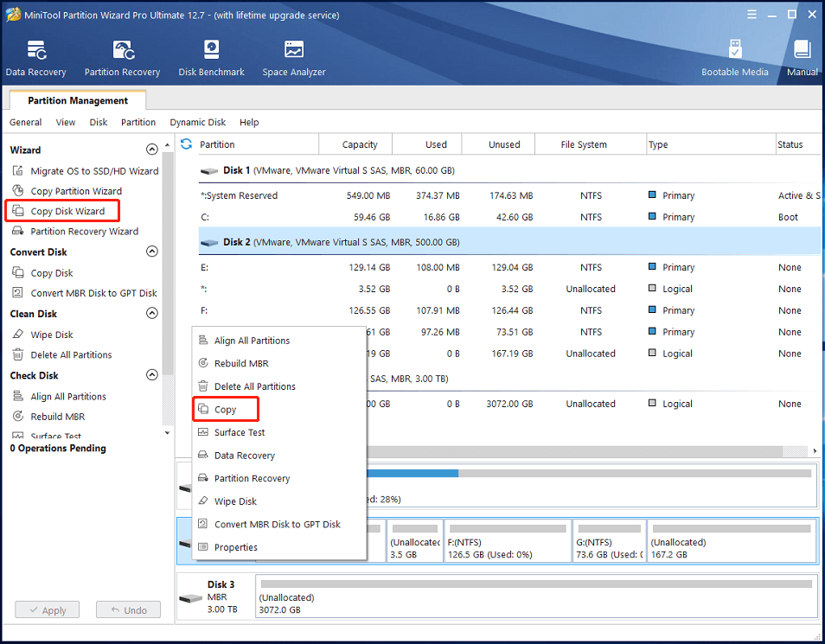Viewport: 825px width, 644px height.
Task: Click horizontal scrollbar right arrow in partition list
Action: click(815, 451)
